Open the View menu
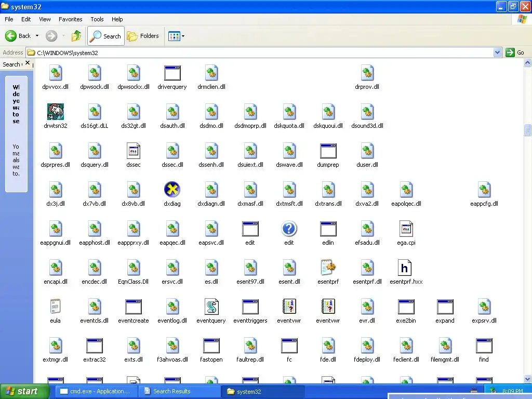532x399 pixels. point(45,19)
